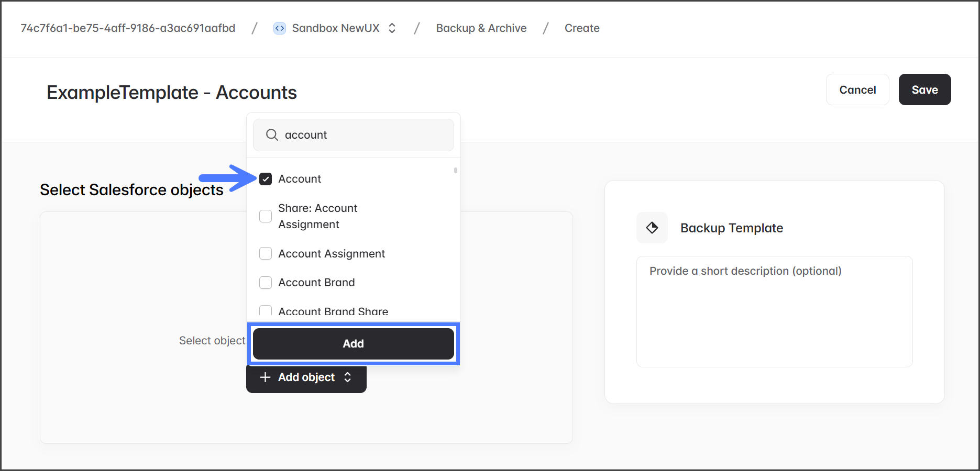Screen dimensions: 980x471
Task: Click the search magnifier icon
Action: [272, 135]
